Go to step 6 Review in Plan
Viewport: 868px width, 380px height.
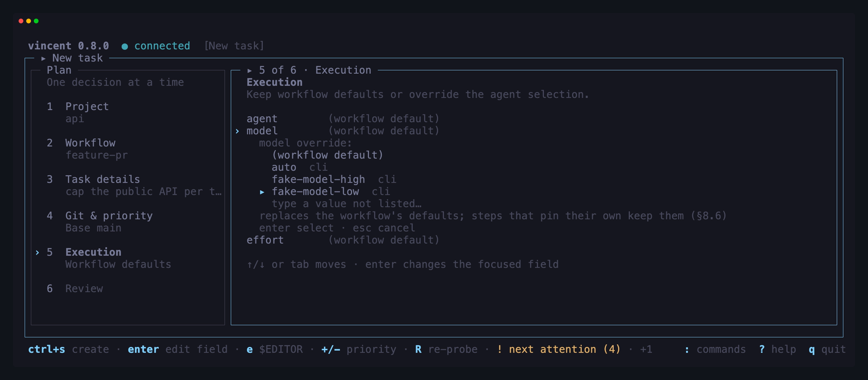click(75, 289)
